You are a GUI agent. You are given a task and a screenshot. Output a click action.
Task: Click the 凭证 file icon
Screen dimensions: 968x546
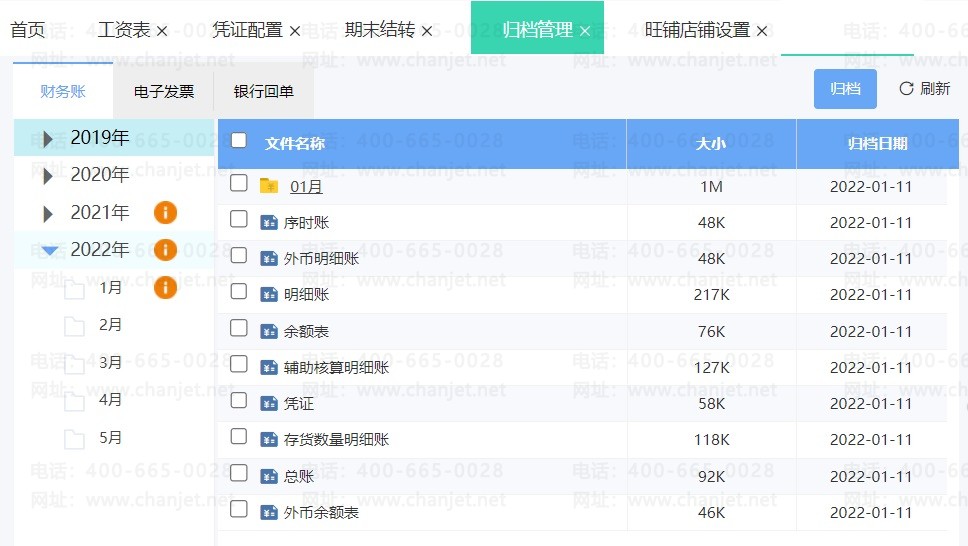(x=269, y=403)
